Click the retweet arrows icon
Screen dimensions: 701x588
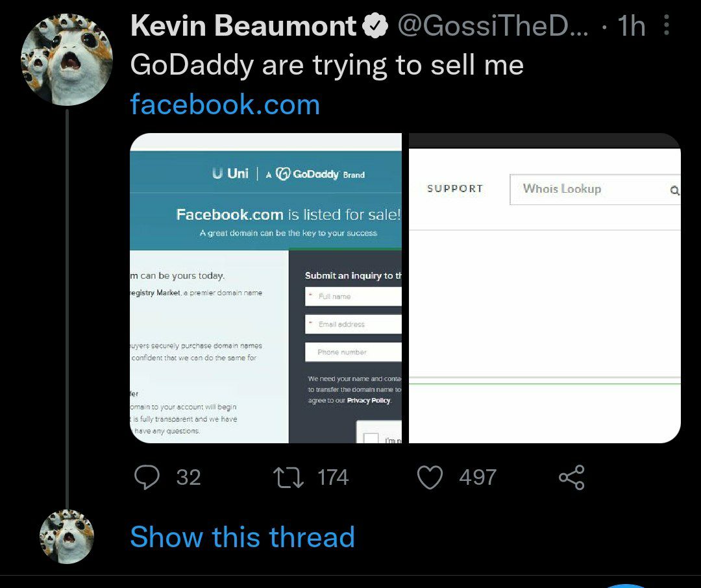point(288,477)
